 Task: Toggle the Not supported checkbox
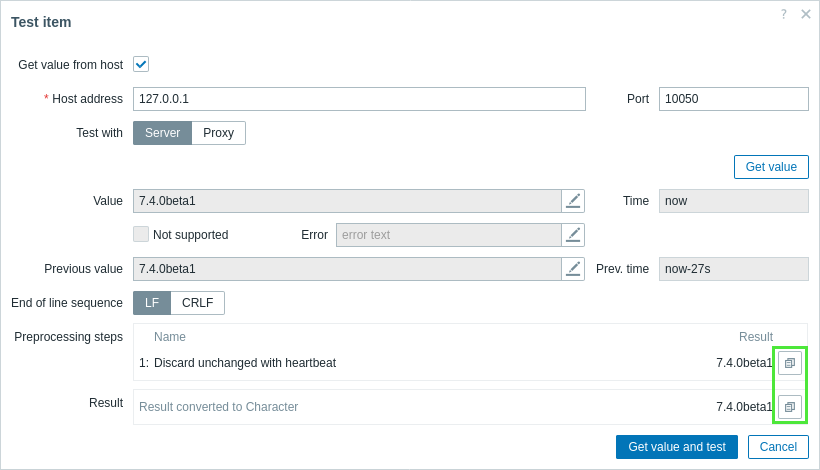tap(141, 234)
